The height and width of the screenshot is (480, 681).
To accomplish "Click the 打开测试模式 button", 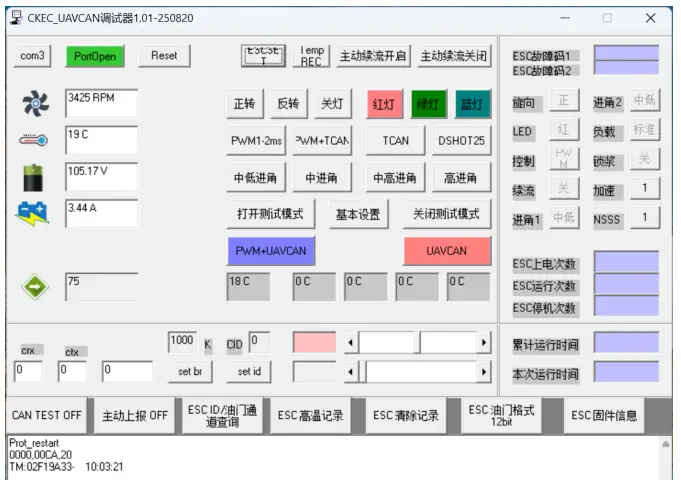I will click(270, 214).
